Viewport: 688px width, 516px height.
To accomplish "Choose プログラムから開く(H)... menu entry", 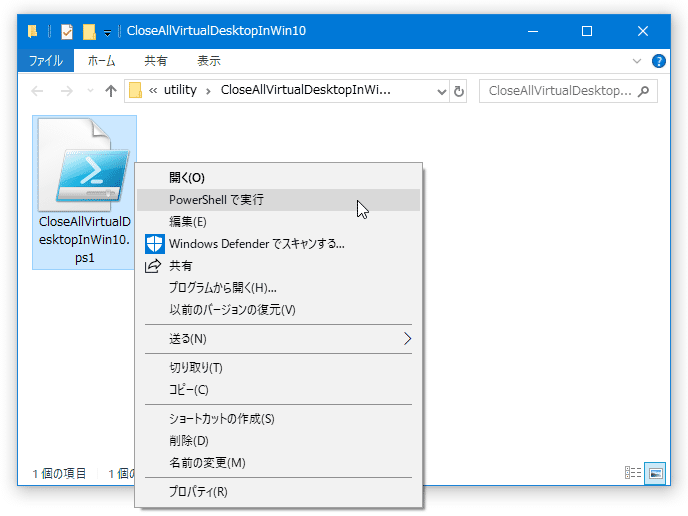I will (279, 287).
